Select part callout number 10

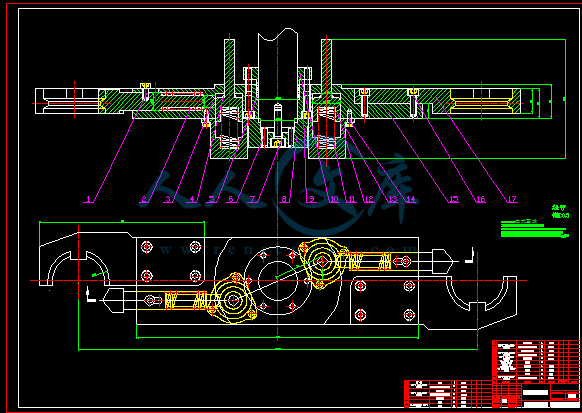point(334,200)
